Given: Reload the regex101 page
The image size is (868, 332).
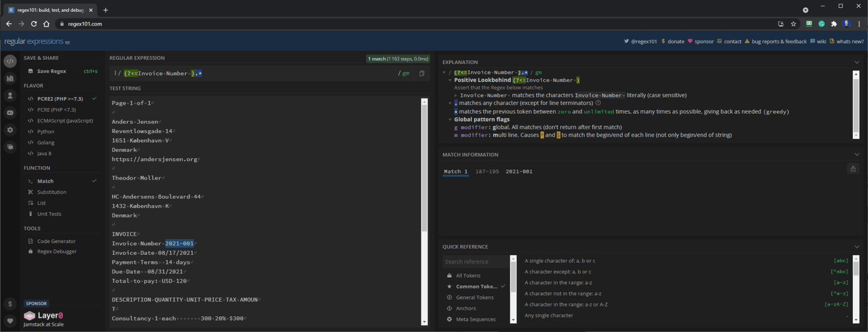Looking at the screenshot, I should click(34, 24).
